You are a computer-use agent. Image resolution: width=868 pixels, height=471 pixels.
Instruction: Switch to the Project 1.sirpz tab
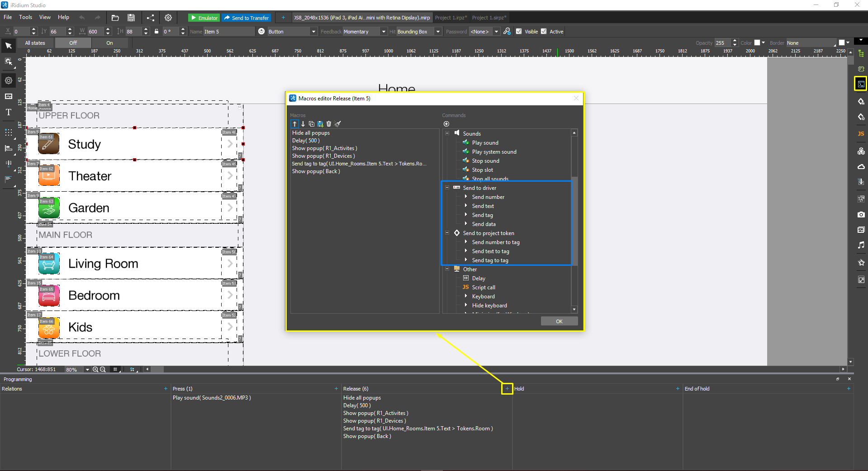[x=489, y=18]
